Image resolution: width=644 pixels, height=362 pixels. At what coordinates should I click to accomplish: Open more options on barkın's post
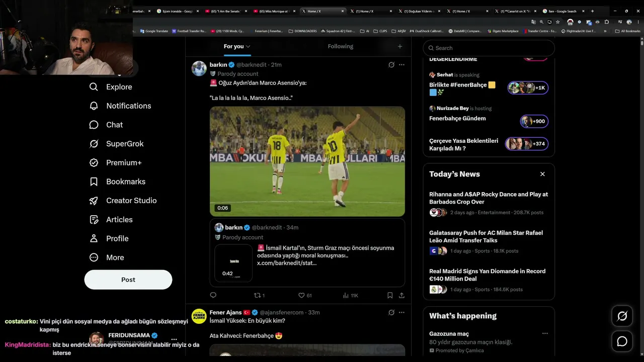coord(401,65)
